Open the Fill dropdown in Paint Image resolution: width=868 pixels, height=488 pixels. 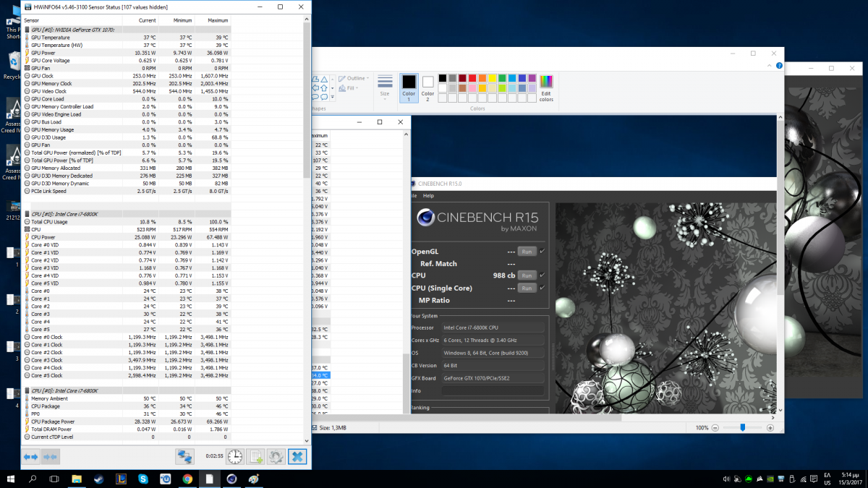349,88
